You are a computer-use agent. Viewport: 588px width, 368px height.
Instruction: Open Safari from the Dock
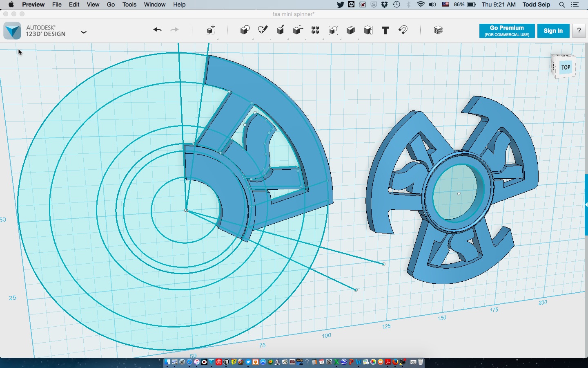[189, 362]
